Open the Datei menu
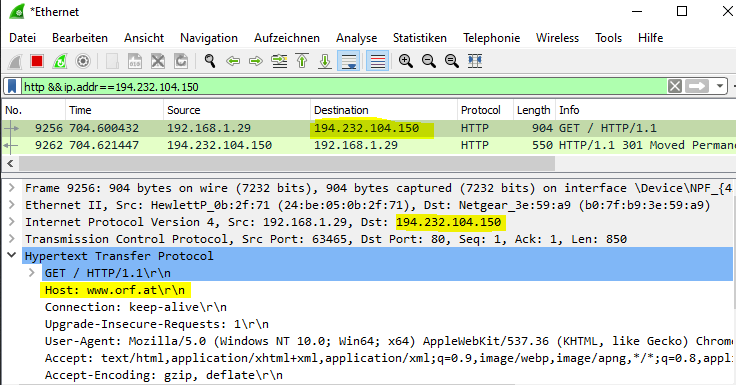Image resolution: width=736 pixels, height=385 pixels. 23,38
